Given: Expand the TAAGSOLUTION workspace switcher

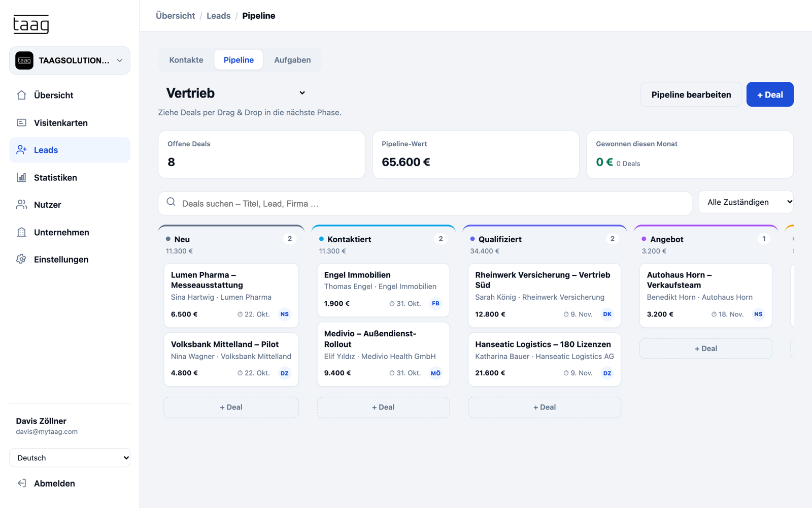Looking at the screenshot, I should coord(70,60).
